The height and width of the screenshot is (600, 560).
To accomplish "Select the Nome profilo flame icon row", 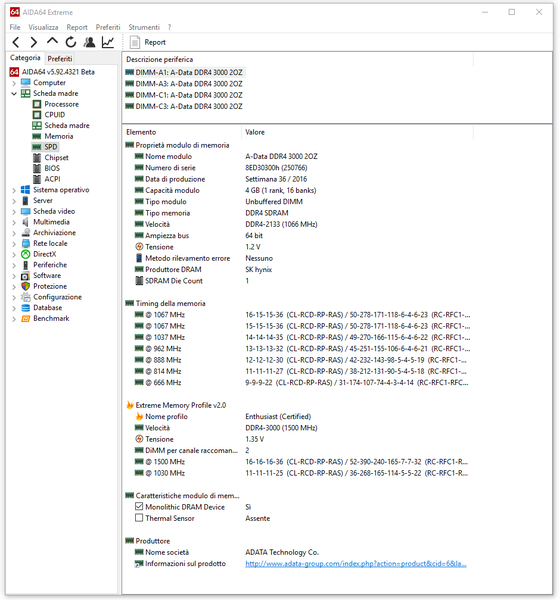I will (299, 416).
